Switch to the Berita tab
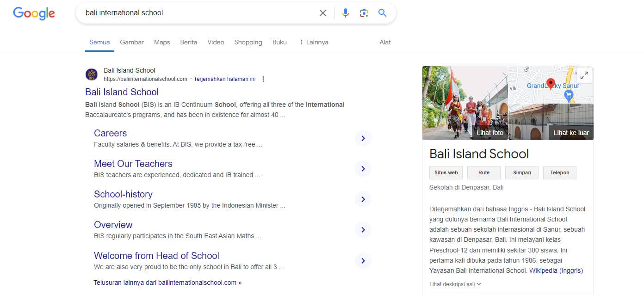The width and height of the screenshot is (644, 295). (x=189, y=42)
